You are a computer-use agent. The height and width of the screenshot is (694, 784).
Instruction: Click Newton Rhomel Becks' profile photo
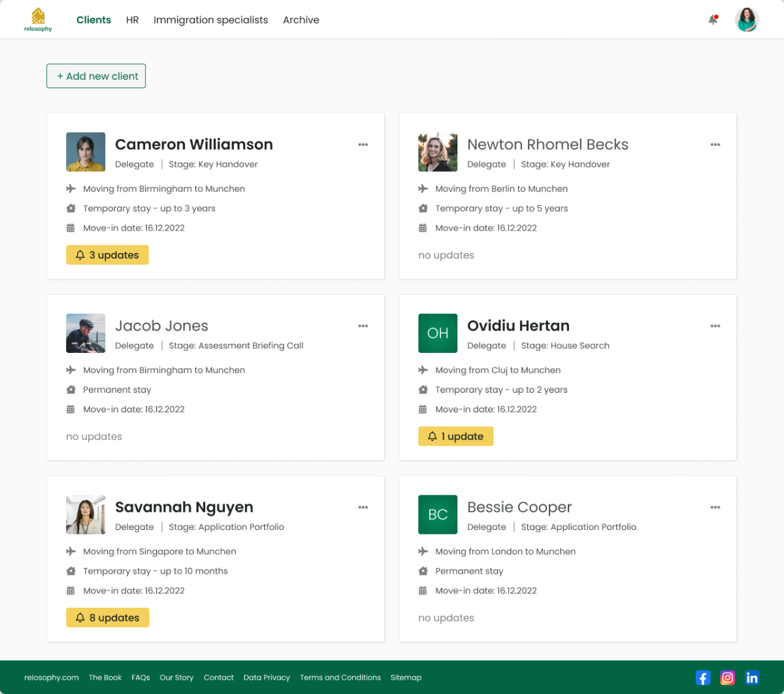point(438,152)
